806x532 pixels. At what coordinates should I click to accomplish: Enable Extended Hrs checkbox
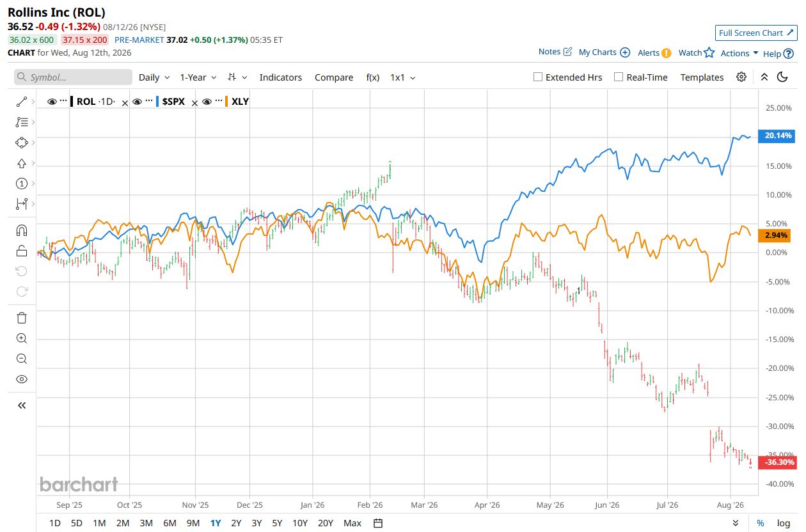pos(538,77)
